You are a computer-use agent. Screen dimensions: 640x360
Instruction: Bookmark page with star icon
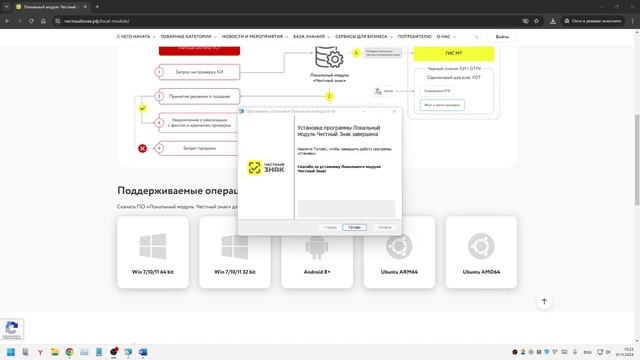(536, 21)
